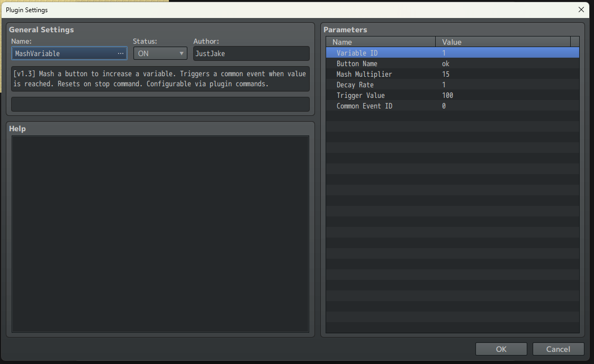
Task: Click the Value column header in Parameters
Action: point(503,42)
